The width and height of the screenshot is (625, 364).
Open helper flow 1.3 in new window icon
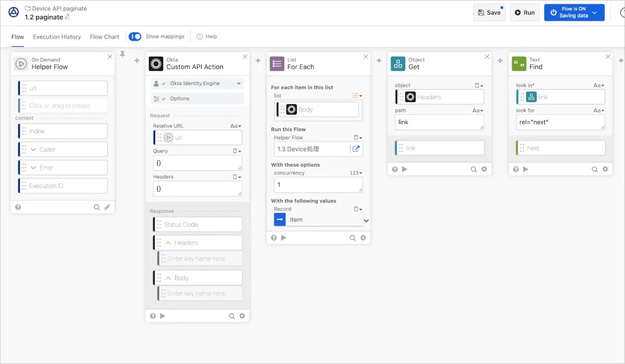pyautogui.click(x=356, y=149)
